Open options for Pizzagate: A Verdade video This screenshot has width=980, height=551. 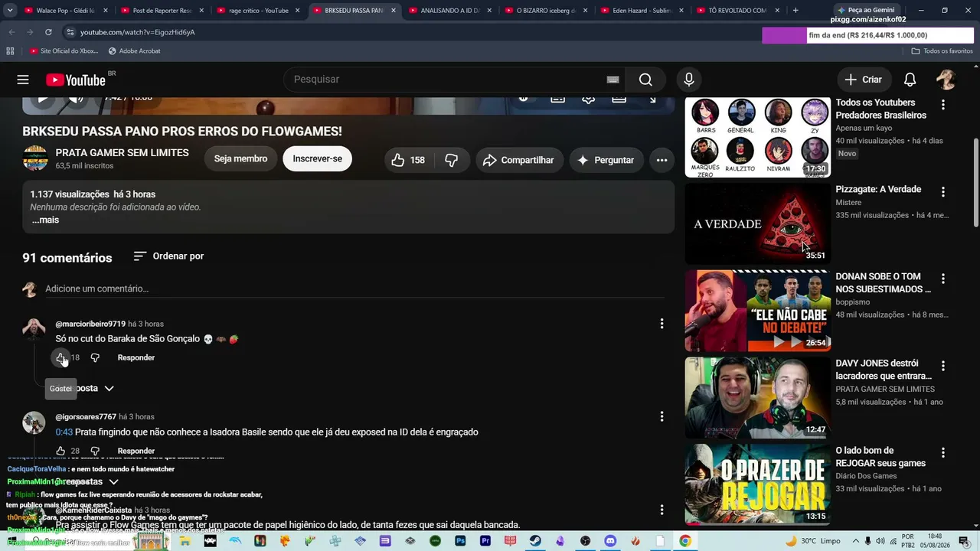click(x=943, y=192)
